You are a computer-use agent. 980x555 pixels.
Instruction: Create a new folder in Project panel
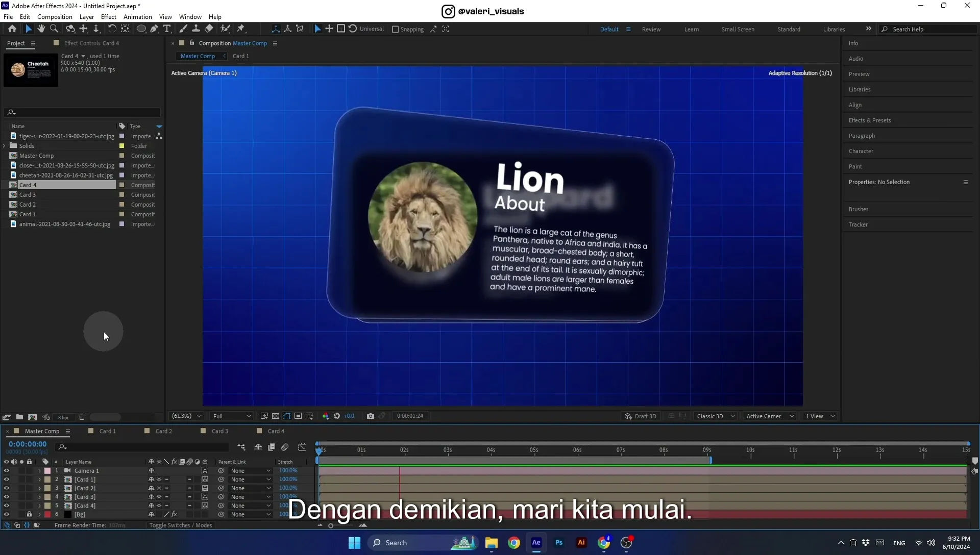19,417
